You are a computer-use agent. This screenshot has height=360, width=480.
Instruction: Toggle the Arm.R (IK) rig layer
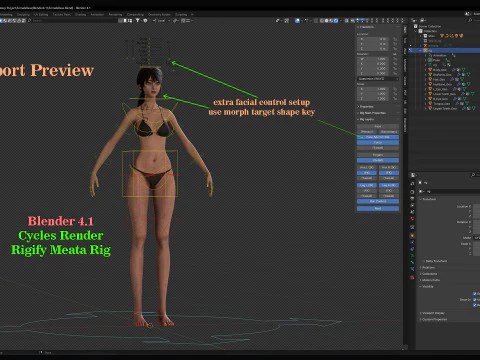(389, 167)
